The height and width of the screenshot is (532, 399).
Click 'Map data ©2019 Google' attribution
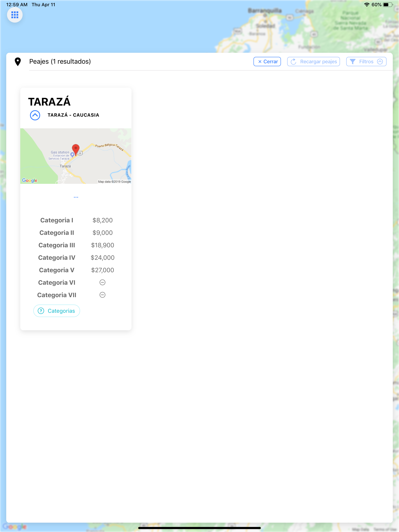(x=114, y=181)
